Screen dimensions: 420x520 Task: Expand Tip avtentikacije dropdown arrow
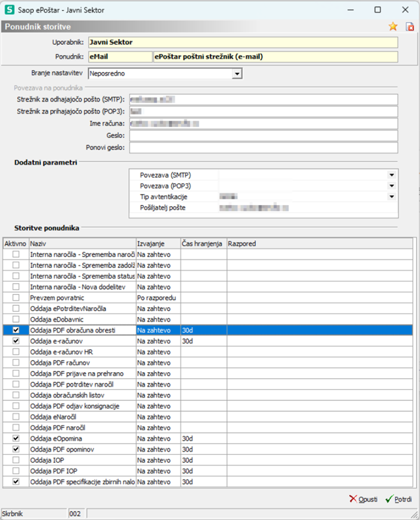pyautogui.click(x=392, y=197)
